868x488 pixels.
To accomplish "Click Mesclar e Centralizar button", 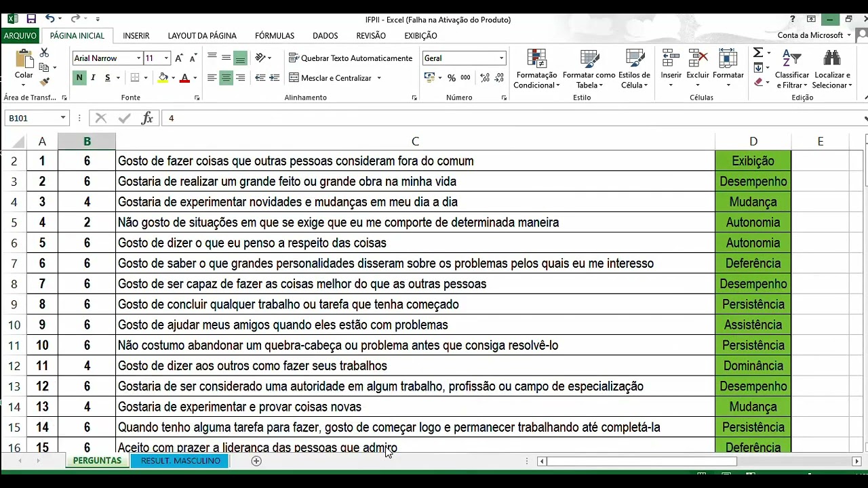I will click(330, 78).
